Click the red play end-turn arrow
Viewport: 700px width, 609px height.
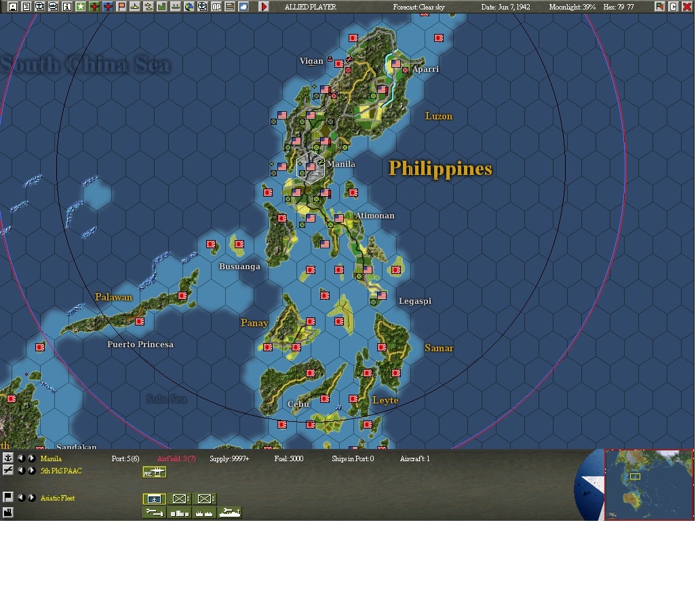point(264,7)
